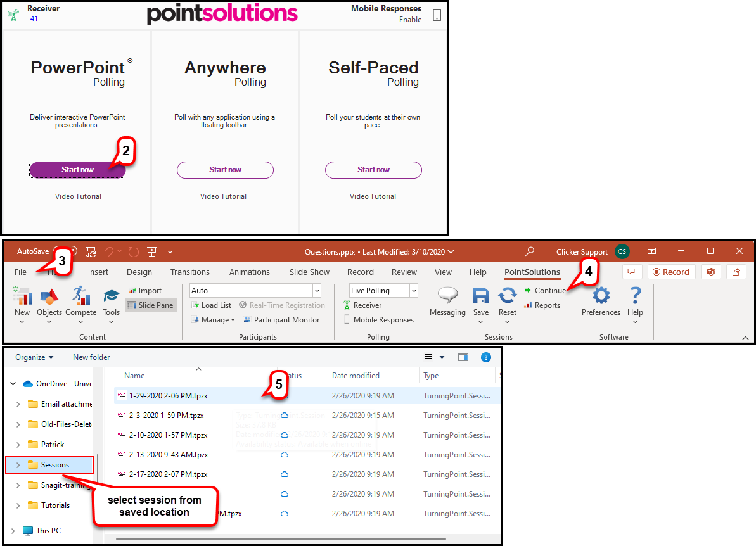Screen dimensions: 756x546
Task: Switch to the Review tab
Action: pos(404,272)
